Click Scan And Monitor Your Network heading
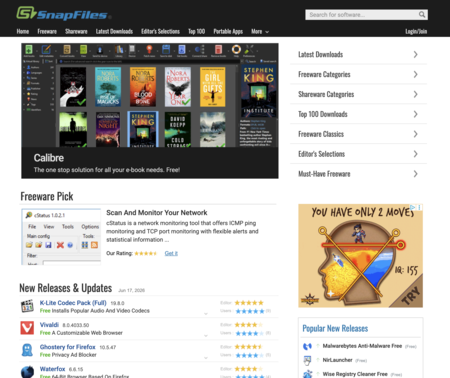450x378 pixels. [x=157, y=213]
